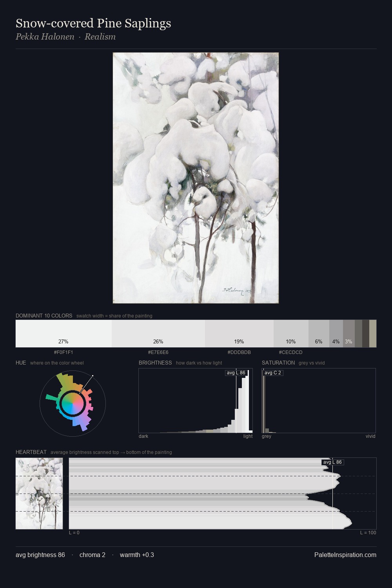Click the BRIGHTNESS section heading
Viewport: 392px width, 588px height.
tap(155, 363)
